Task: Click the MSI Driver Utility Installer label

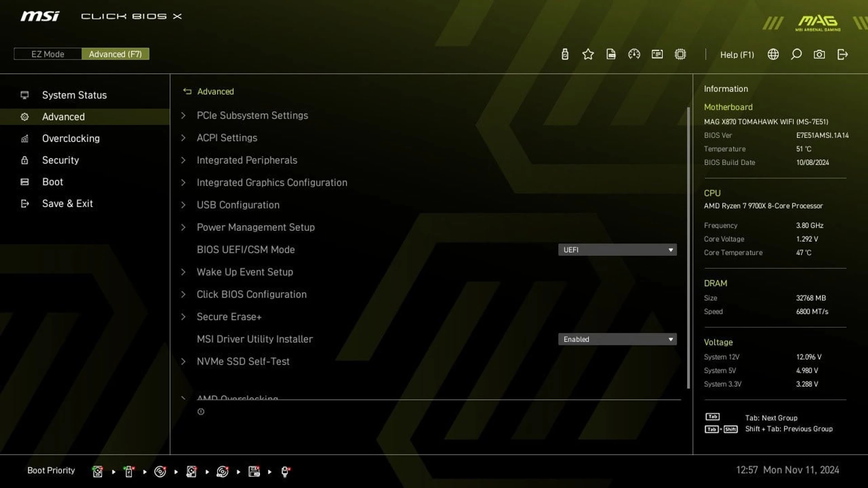Action: tap(255, 339)
